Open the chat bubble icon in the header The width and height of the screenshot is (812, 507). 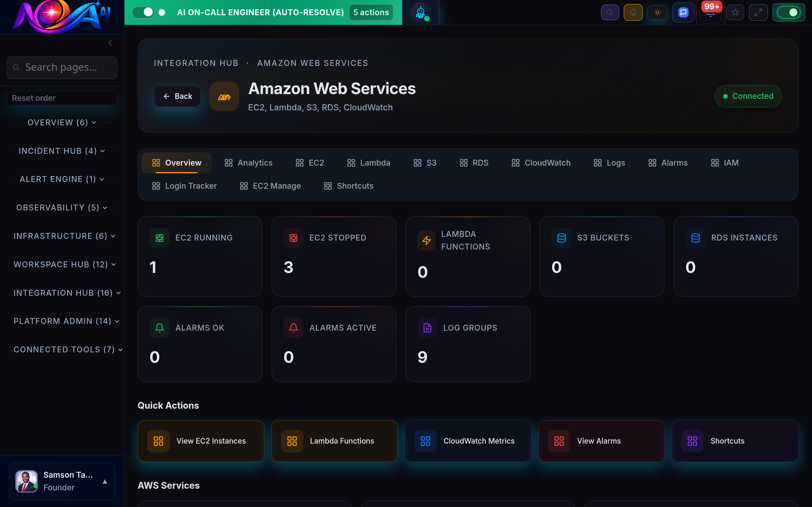683,12
